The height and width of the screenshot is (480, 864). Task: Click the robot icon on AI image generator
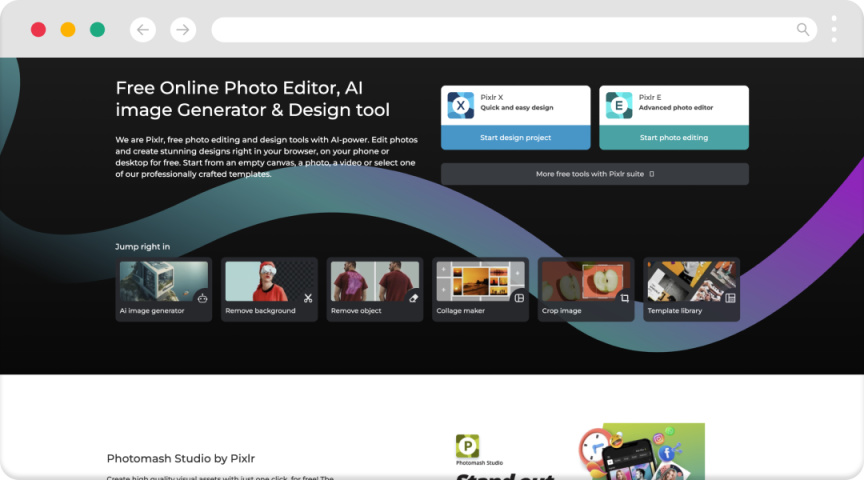point(202,298)
